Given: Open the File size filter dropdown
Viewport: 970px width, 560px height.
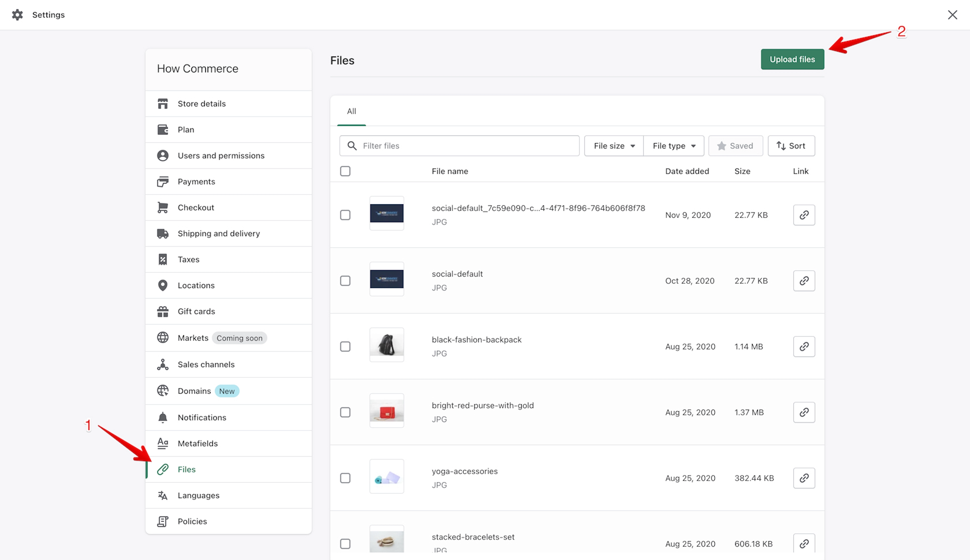Looking at the screenshot, I should click(x=614, y=146).
